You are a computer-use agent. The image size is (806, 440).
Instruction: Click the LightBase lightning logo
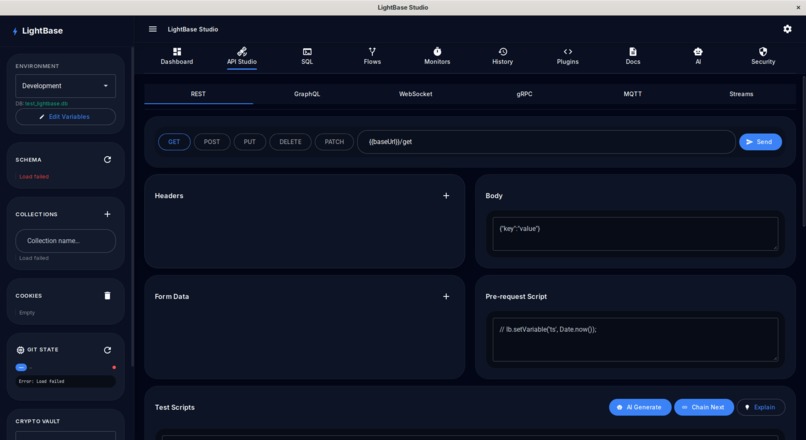pyautogui.click(x=15, y=31)
